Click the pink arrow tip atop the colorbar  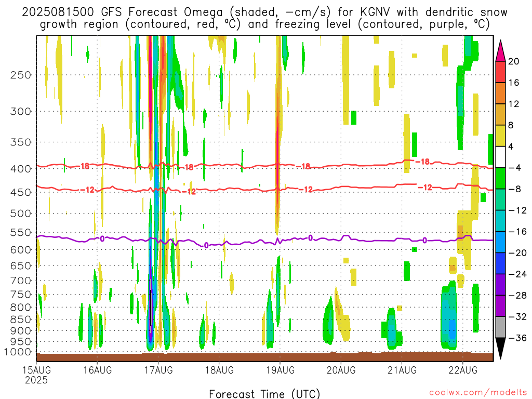click(x=500, y=51)
